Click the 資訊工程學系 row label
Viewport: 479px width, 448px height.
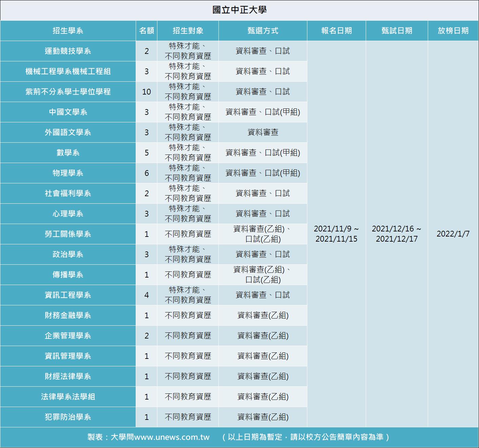[68, 295]
